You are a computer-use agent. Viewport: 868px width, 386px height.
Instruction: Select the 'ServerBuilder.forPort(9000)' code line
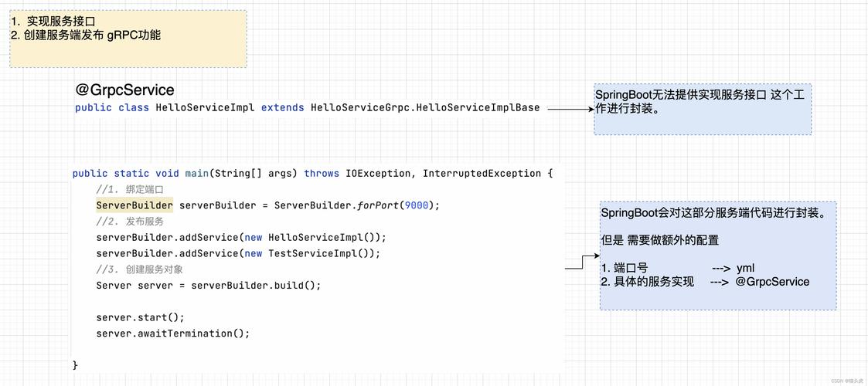(268, 205)
